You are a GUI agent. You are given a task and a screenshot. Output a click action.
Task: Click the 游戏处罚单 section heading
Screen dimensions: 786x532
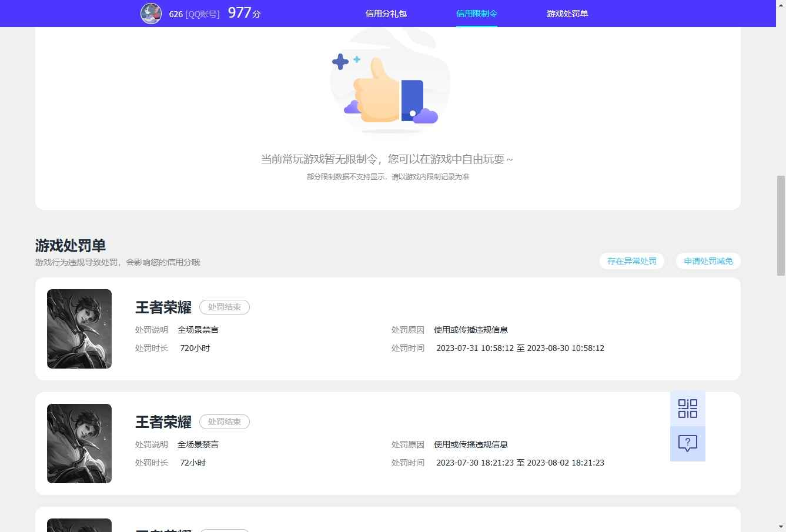69,246
